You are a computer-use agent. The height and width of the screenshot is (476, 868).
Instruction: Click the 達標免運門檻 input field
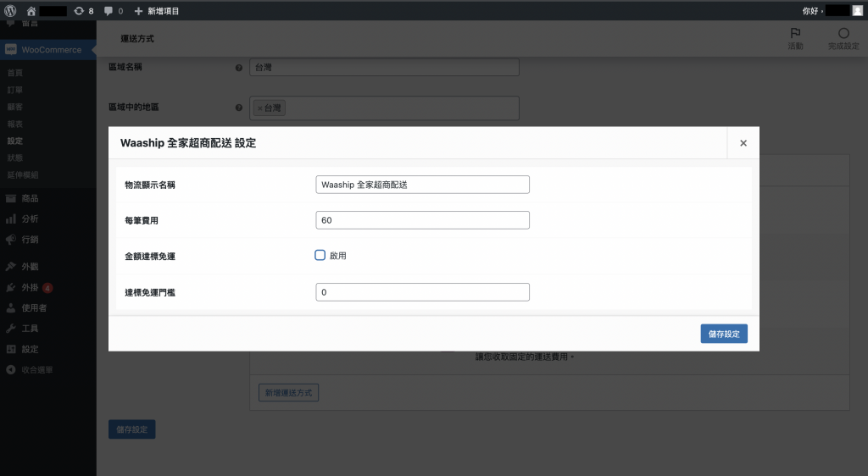pos(422,292)
